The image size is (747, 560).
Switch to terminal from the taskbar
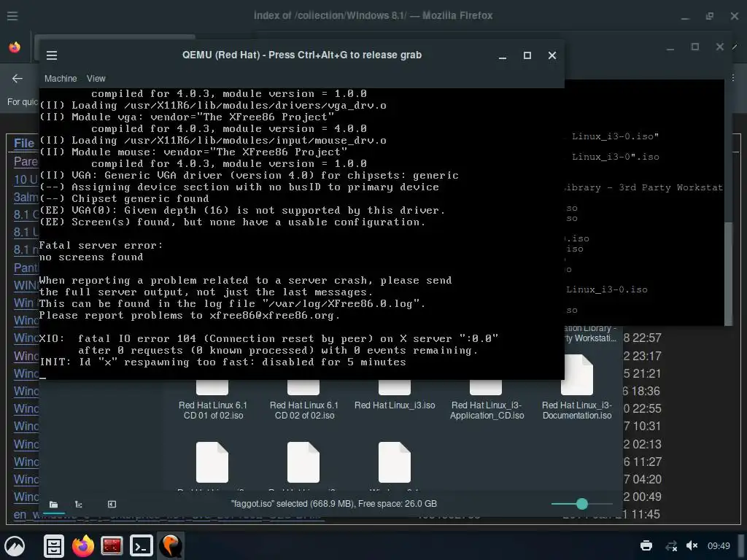point(142,545)
